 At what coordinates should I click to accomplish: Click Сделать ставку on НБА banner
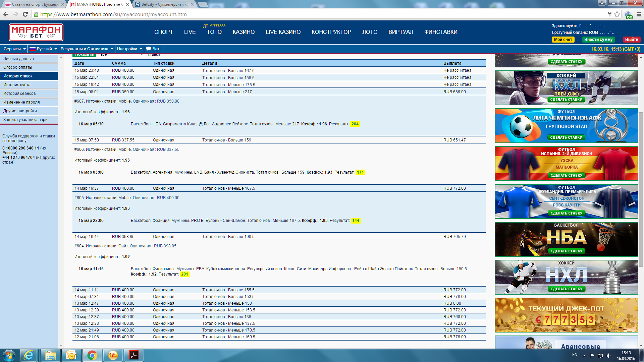tap(566, 251)
